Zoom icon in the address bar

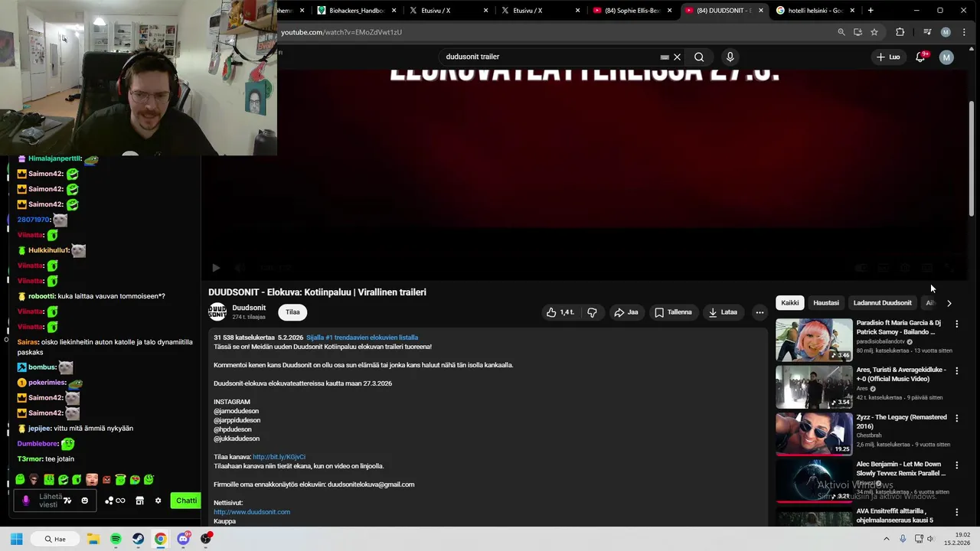[x=841, y=32]
